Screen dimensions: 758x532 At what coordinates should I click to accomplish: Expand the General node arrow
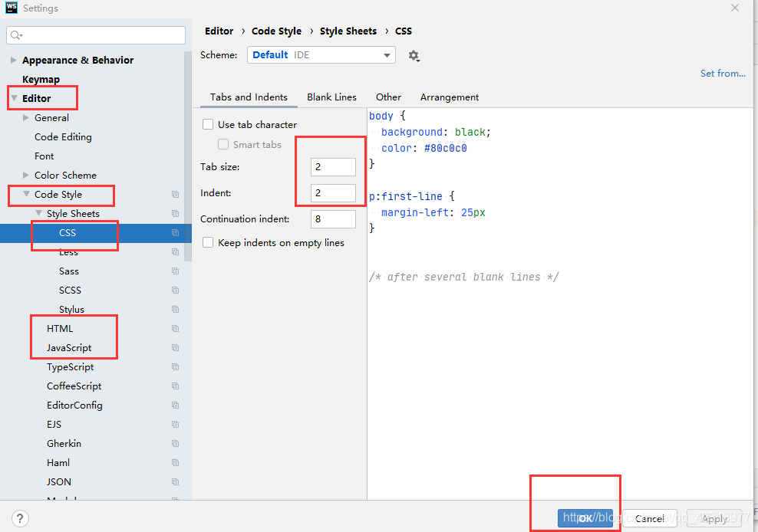coord(26,117)
